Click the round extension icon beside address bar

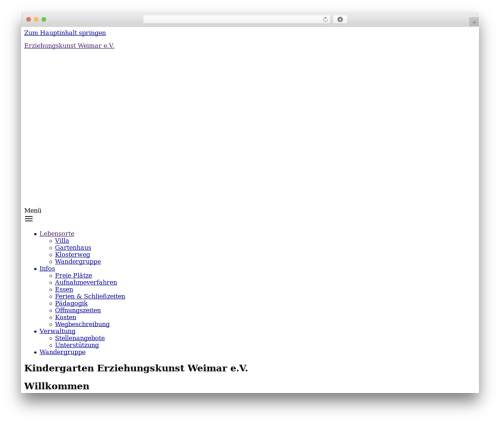coord(340,19)
